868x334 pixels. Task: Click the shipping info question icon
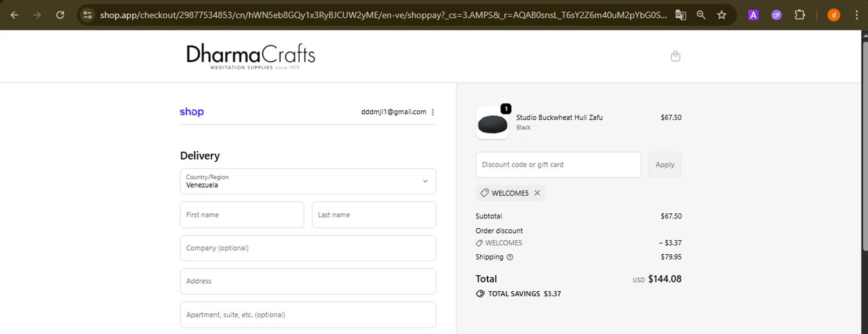510,257
